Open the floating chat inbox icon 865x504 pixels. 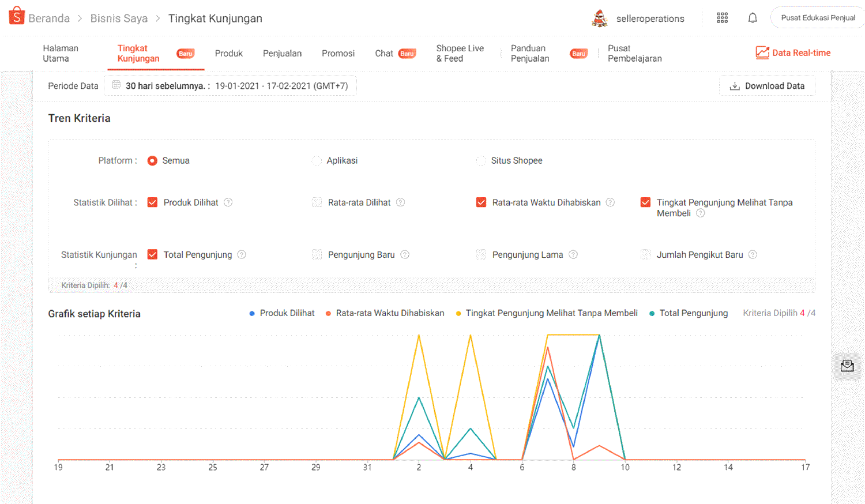(847, 366)
